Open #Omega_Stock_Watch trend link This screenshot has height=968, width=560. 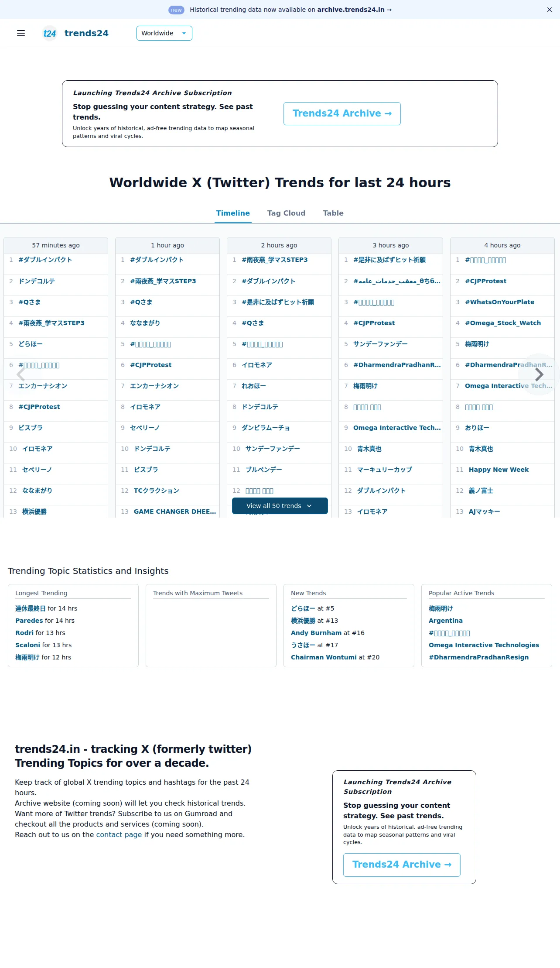[503, 323]
